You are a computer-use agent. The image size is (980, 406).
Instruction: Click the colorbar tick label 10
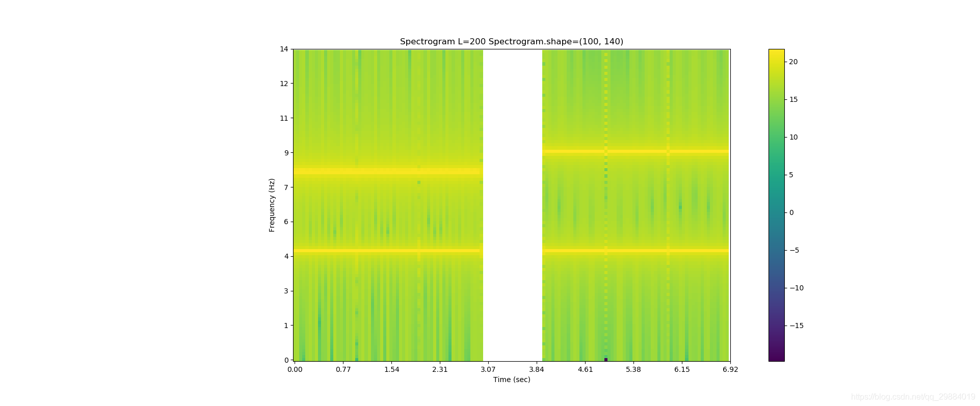pyautogui.click(x=793, y=137)
